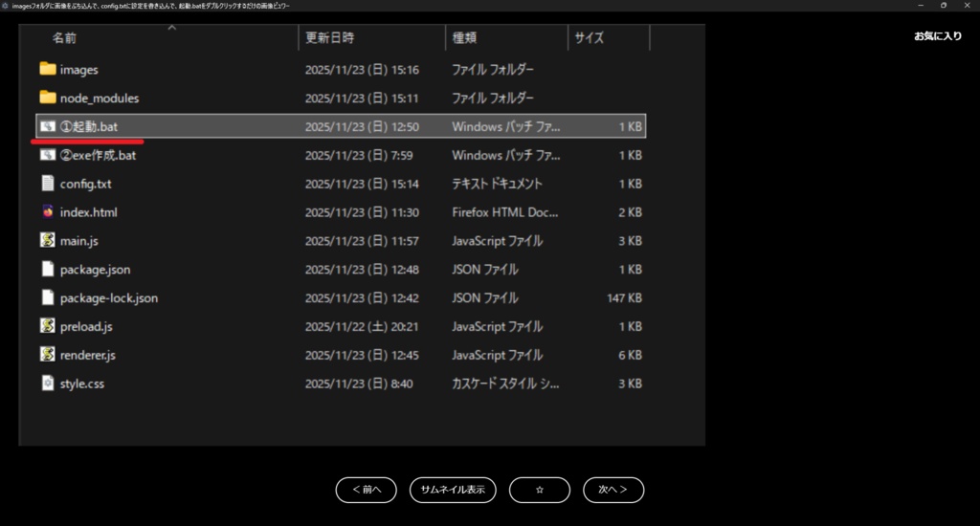This screenshot has height=526, width=980.
Task: Go to next image with 次へ >
Action: point(613,490)
